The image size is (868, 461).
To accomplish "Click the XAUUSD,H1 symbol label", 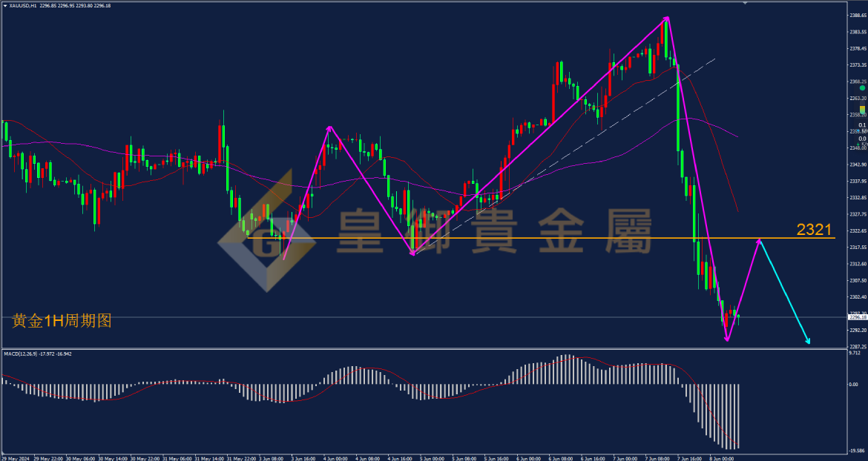I will click(23, 5).
